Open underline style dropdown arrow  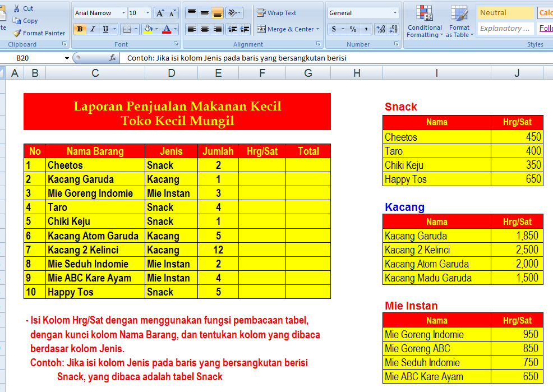(x=114, y=29)
